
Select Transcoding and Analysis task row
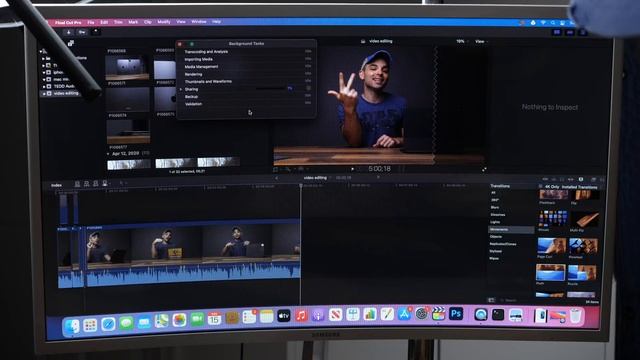pyautogui.click(x=247, y=52)
